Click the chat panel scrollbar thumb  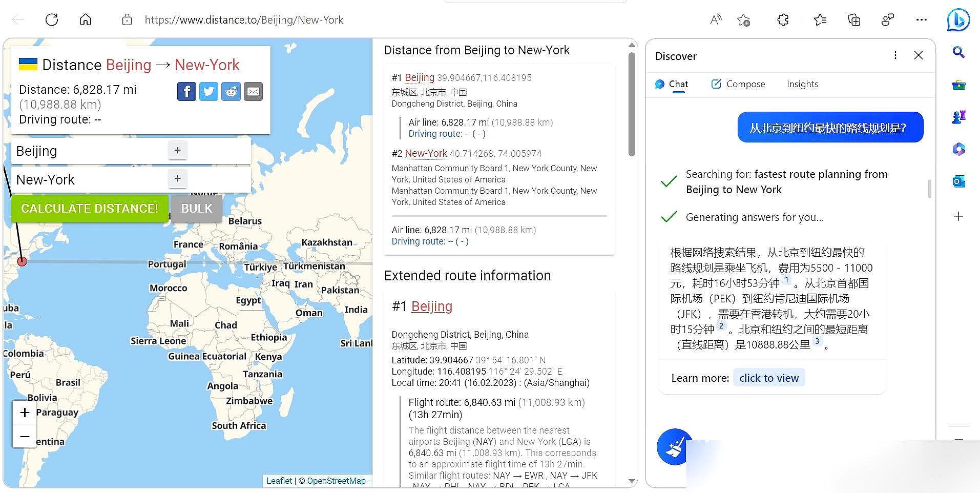pos(929,189)
